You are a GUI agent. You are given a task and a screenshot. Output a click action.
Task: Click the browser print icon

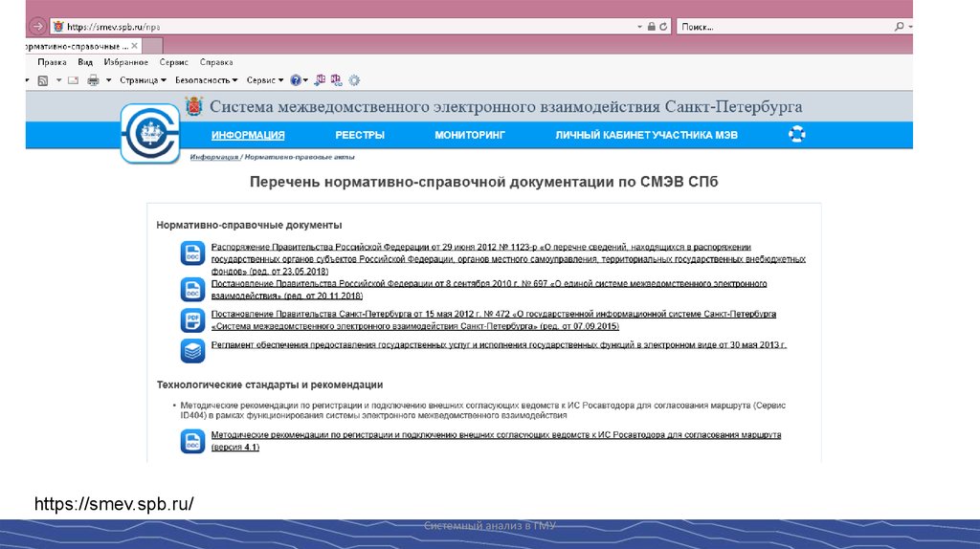[93, 80]
